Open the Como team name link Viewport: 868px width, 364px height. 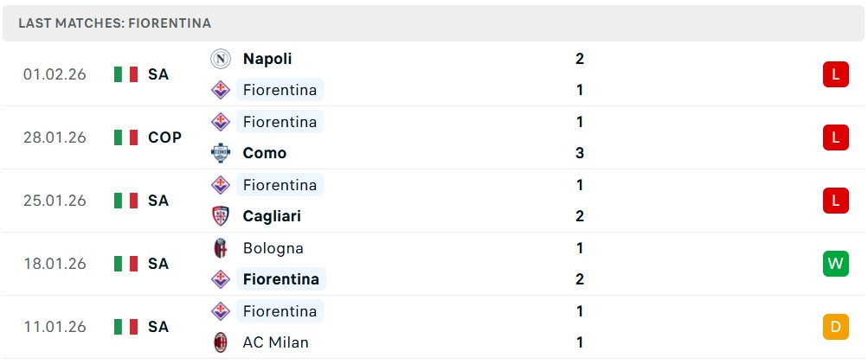[265, 153]
